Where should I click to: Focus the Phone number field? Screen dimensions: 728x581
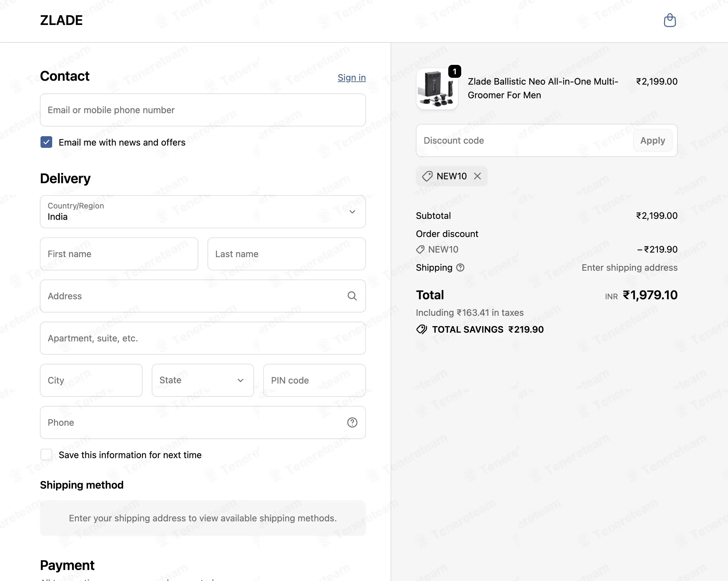203,422
